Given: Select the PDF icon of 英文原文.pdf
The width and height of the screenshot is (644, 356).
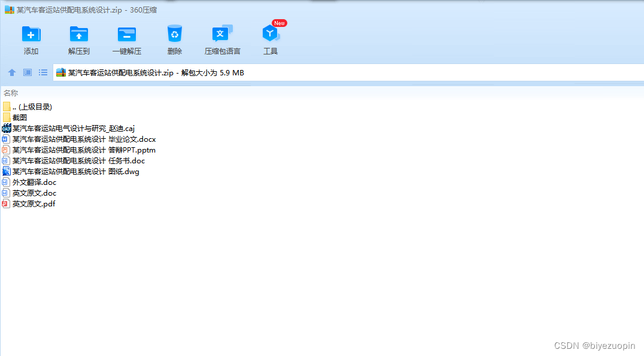Looking at the screenshot, I should click(6, 203).
